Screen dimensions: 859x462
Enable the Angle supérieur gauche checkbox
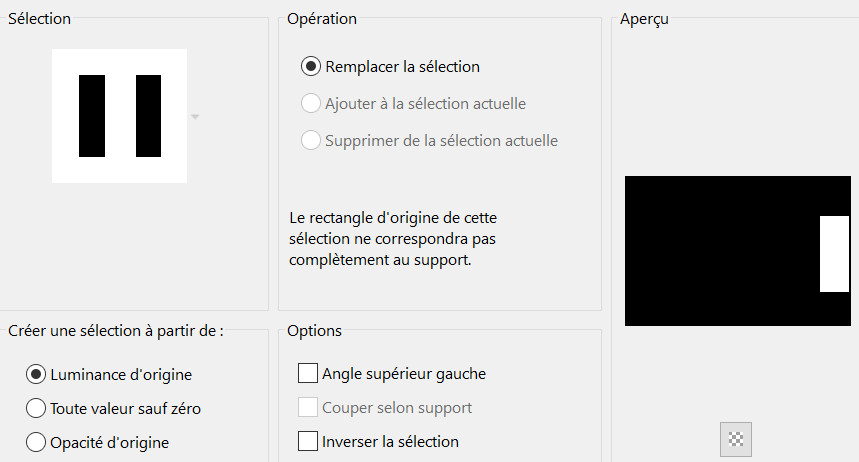pos(308,374)
